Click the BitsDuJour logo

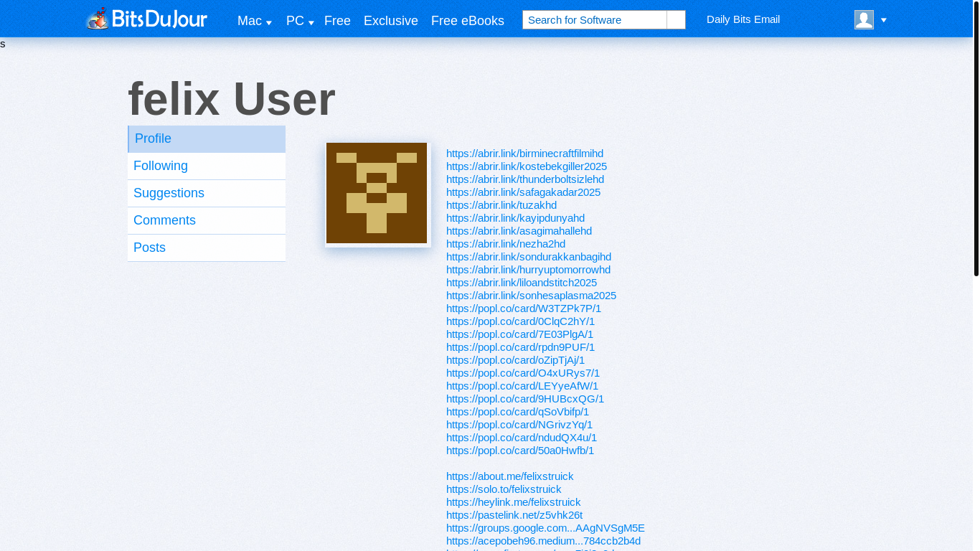tap(147, 19)
